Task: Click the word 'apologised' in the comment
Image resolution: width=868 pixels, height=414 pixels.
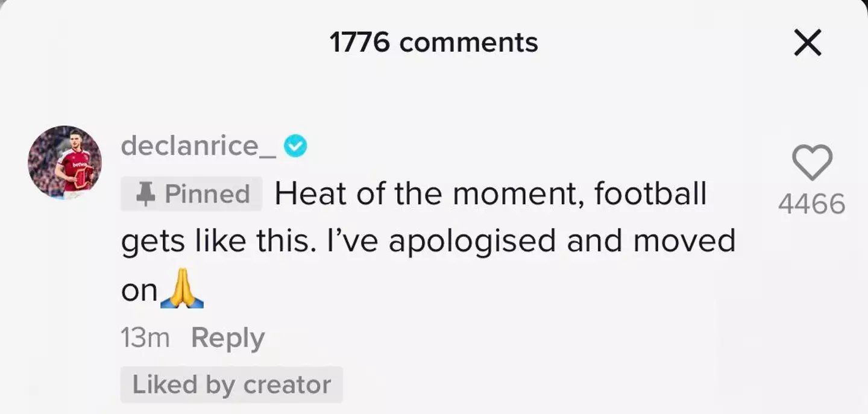Action: pyautogui.click(x=472, y=242)
